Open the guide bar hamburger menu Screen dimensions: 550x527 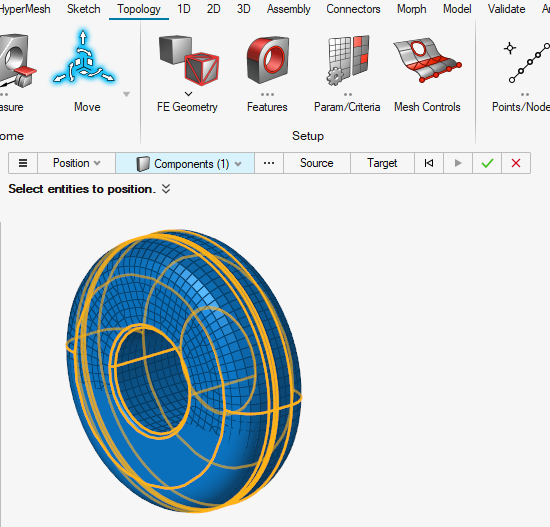pos(23,163)
